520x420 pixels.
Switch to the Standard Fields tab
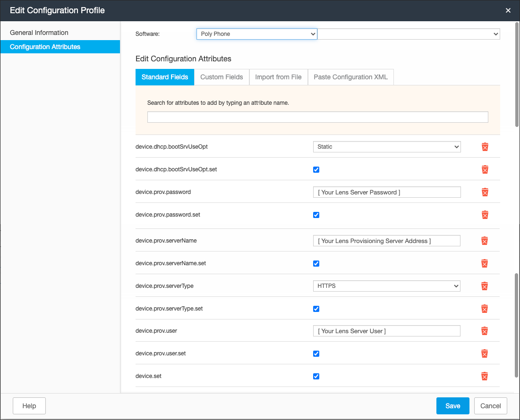coord(165,77)
